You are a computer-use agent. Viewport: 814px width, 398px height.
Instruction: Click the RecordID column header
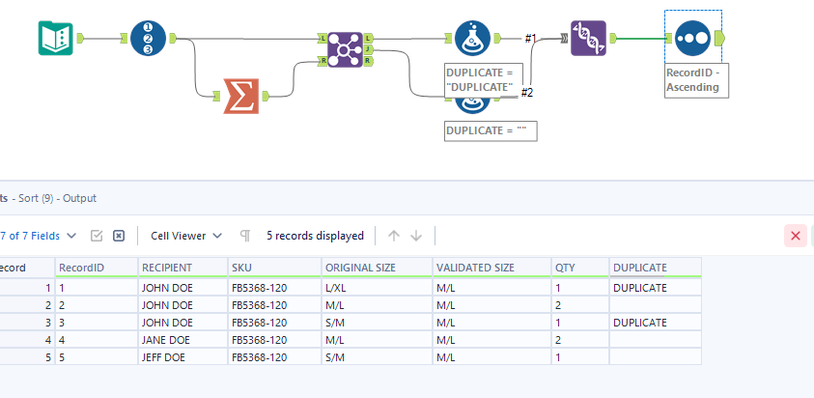[97, 268]
